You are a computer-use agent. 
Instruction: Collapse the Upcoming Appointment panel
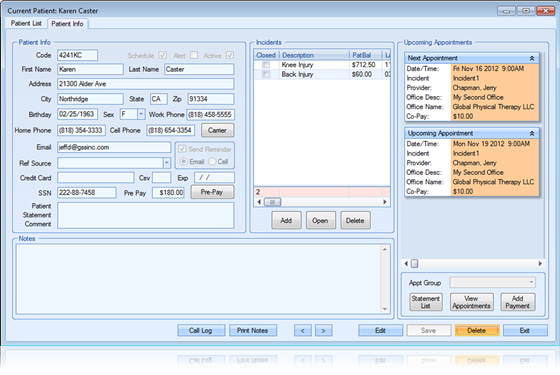(x=532, y=133)
